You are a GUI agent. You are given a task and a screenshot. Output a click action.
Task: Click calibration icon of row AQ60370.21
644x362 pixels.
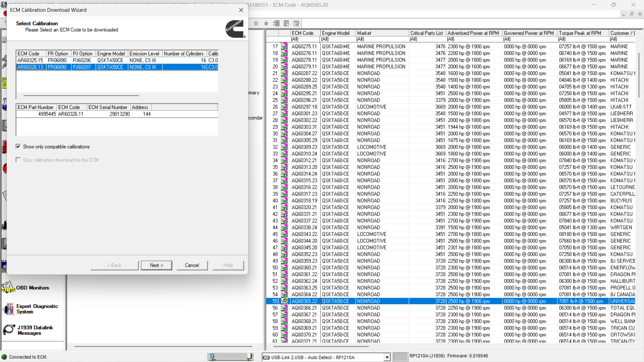(284, 335)
